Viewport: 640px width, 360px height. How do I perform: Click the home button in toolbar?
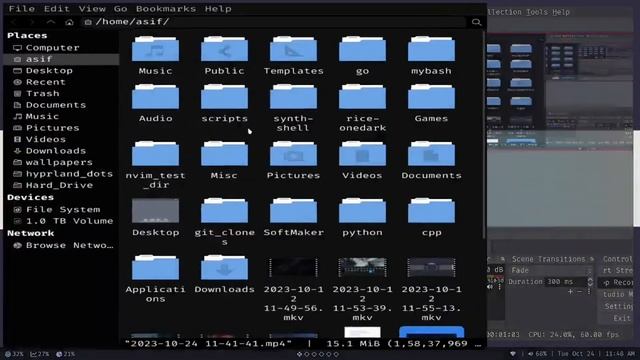coord(69,22)
